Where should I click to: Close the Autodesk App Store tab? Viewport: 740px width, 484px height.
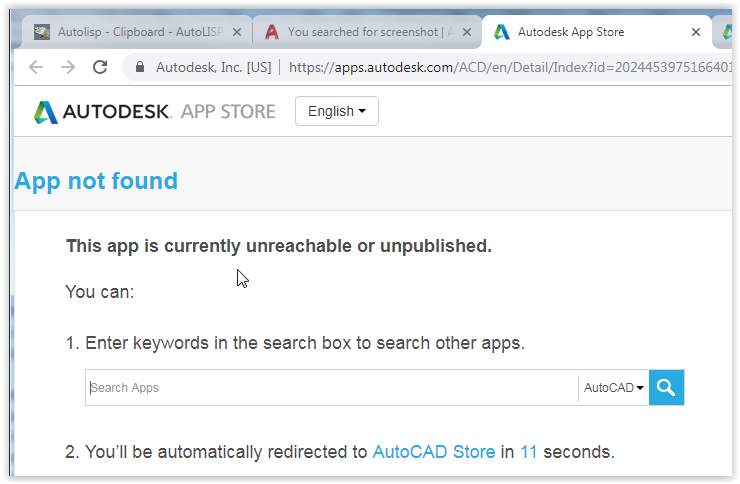pyautogui.click(x=696, y=32)
